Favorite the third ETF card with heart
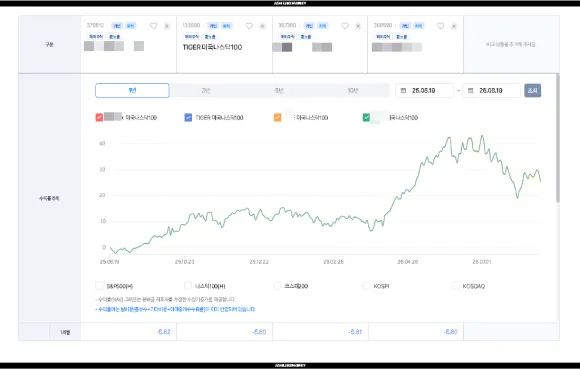580x369 pixels. coord(345,26)
